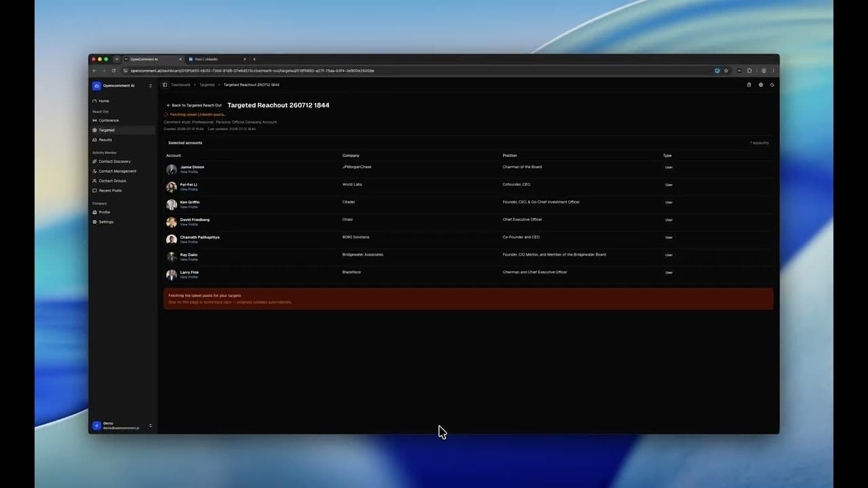
Task: Switch to the LinkedIn Post tab
Action: coord(217,59)
